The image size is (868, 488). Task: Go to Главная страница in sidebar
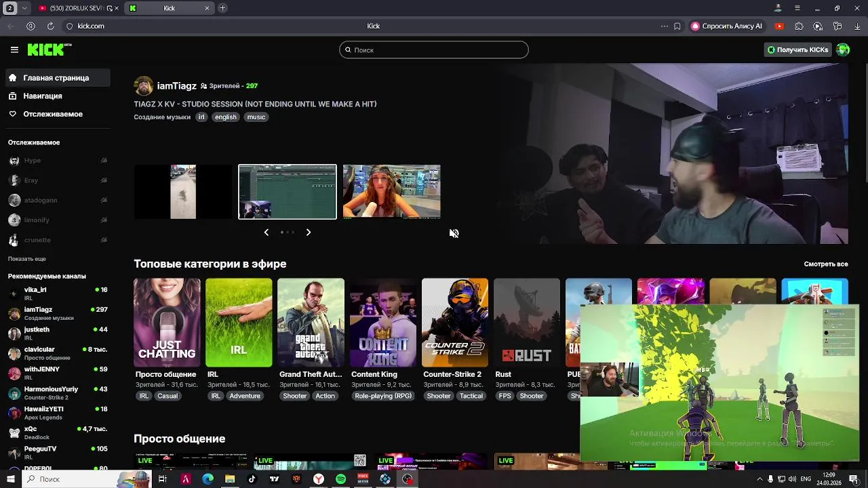[56, 78]
